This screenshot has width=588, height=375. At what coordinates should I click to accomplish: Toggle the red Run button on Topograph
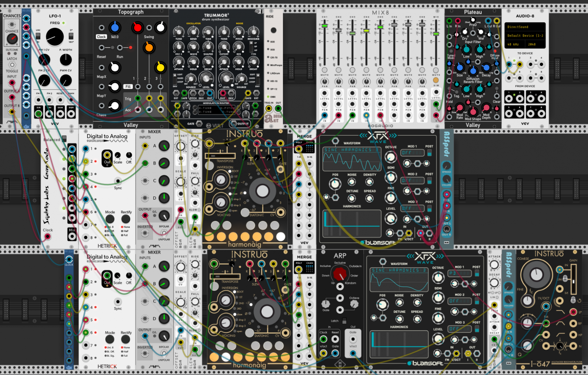click(131, 47)
